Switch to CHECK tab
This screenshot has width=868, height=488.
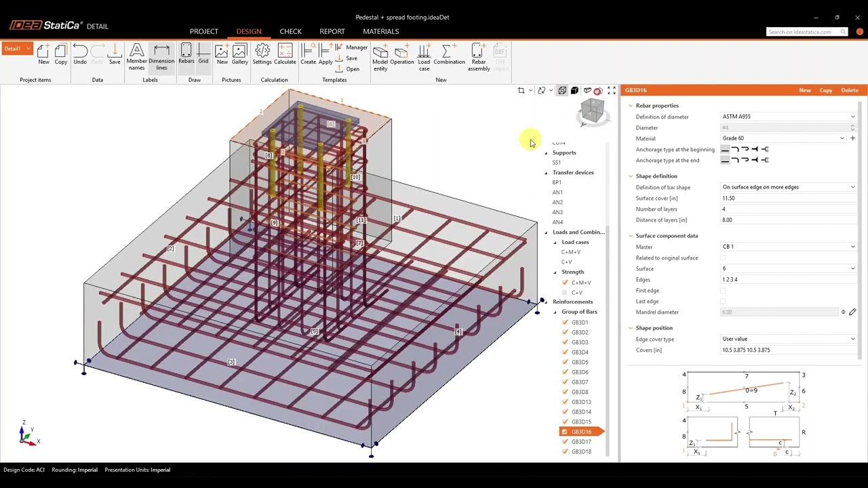pos(290,31)
